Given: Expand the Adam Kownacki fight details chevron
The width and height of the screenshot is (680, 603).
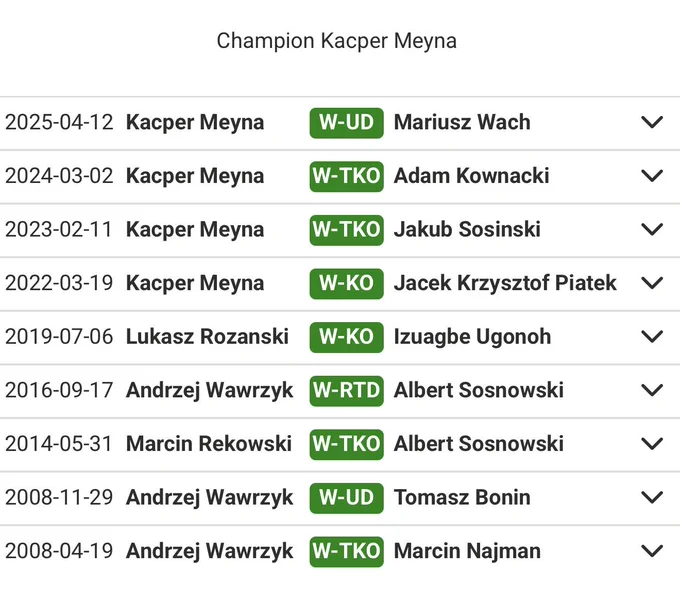Looking at the screenshot, I should [x=652, y=176].
